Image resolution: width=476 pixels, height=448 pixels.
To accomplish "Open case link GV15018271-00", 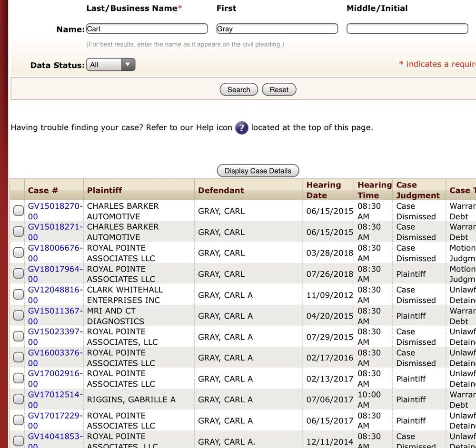I will tap(55, 227).
